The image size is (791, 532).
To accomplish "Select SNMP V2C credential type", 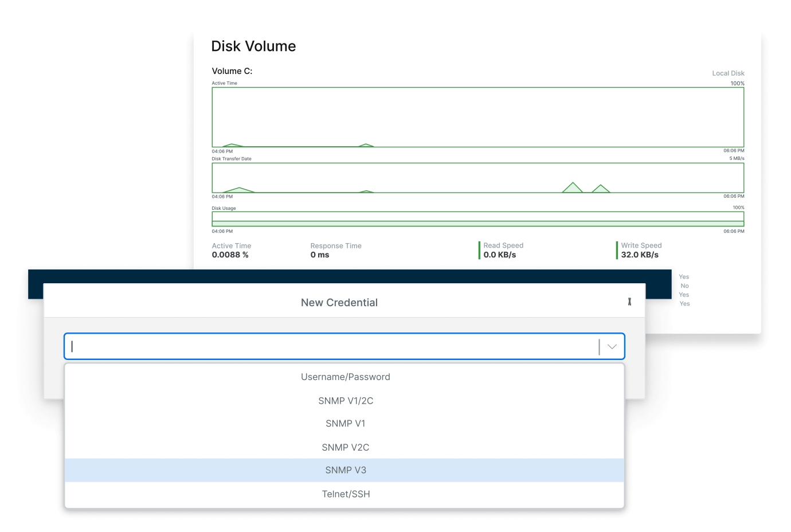I will pyautogui.click(x=345, y=447).
